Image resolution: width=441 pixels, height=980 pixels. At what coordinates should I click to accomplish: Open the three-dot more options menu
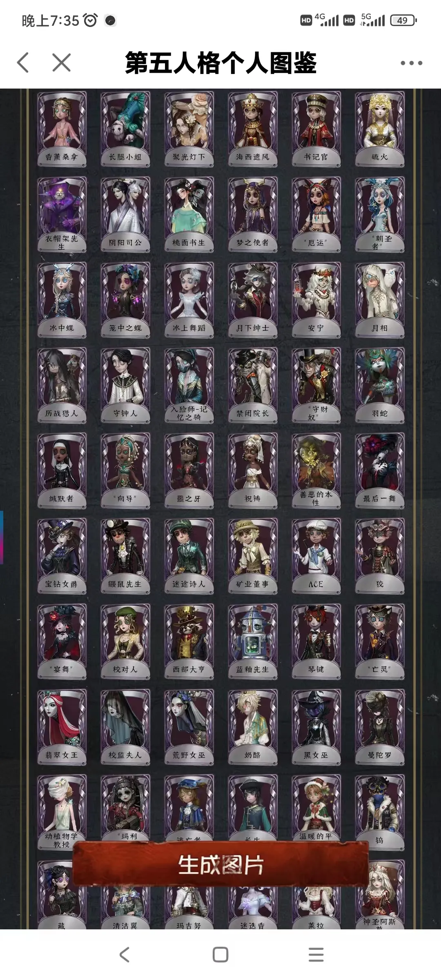point(411,63)
